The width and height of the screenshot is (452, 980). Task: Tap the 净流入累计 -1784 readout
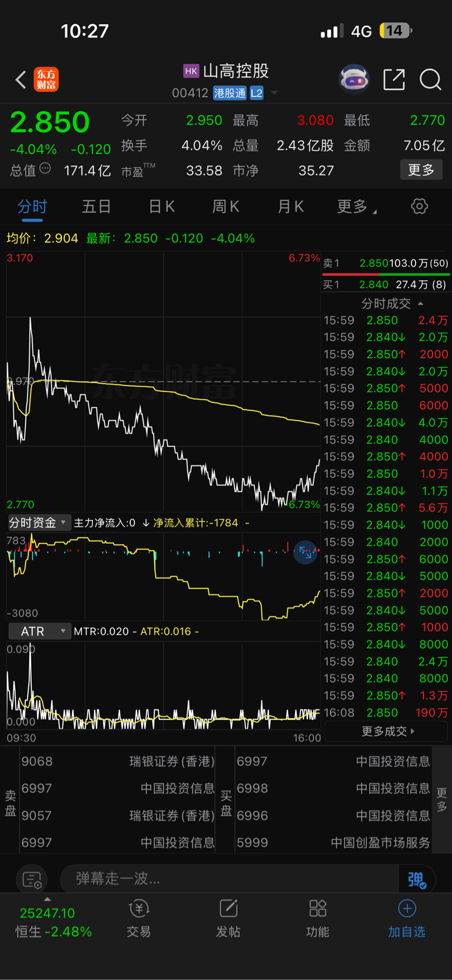(x=196, y=523)
